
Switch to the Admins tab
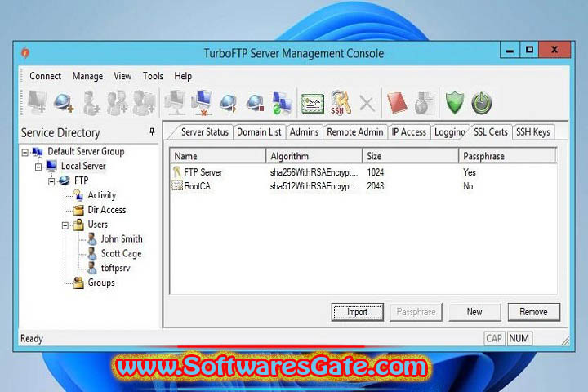click(x=304, y=132)
